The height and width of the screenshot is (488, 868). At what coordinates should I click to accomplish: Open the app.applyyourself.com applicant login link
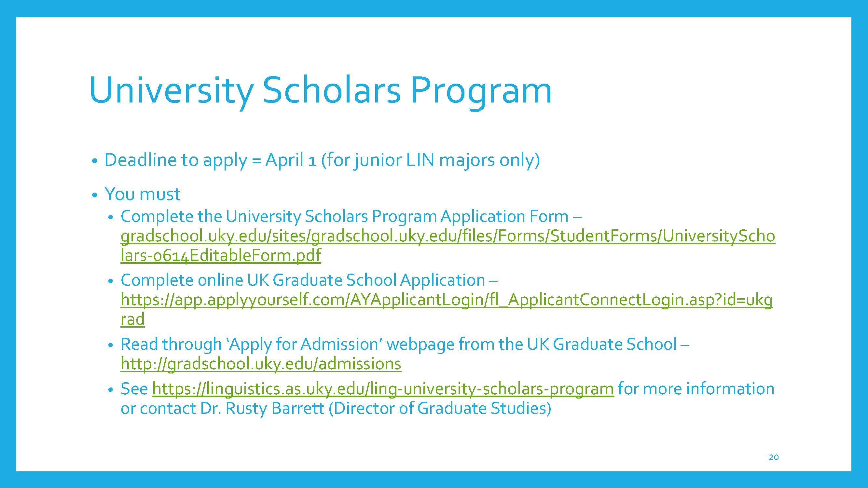tap(447, 300)
